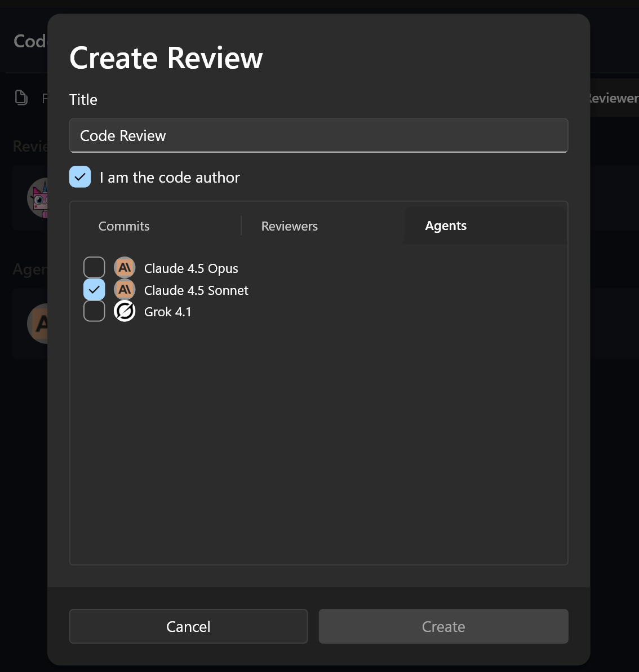Click the Anthropic avatar next to Claude 4.5 Sonnet
The width and height of the screenshot is (639, 672).
click(125, 289)
